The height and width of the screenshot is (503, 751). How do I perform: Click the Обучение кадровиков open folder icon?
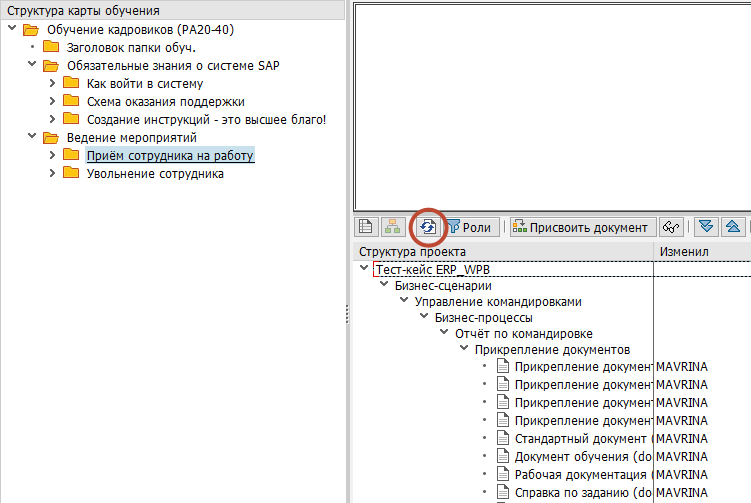click(x=31, y=30)
